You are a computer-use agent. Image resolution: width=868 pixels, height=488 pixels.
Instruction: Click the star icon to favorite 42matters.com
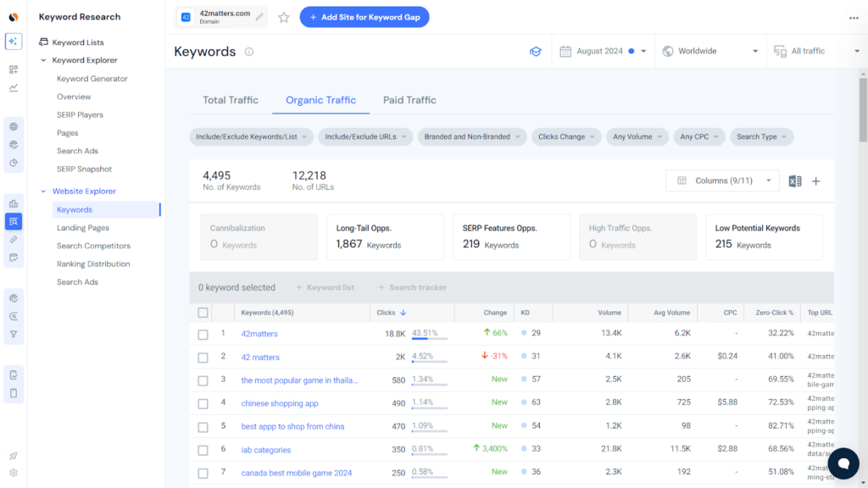[284, 17]
